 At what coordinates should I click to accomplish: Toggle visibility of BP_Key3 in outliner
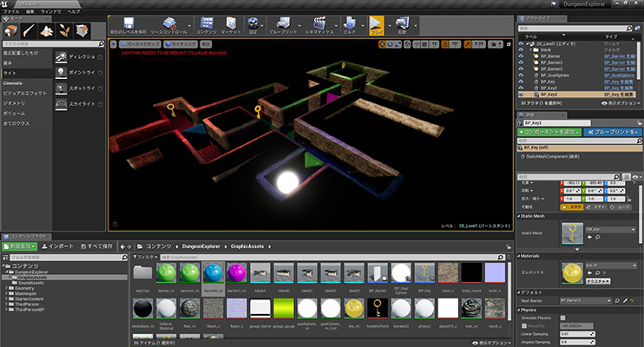click(x=521, y=93)
